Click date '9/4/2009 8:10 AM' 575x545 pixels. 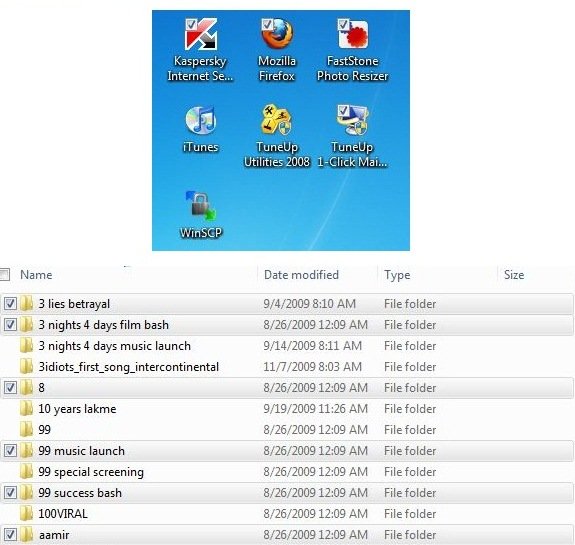[x=310, y=304]
